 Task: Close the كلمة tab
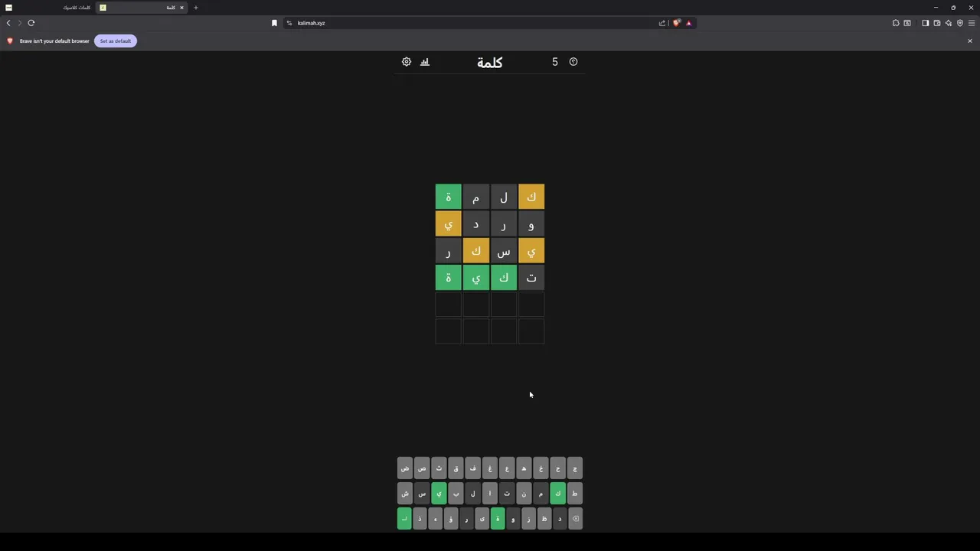pyautogui.click(x=181, y=8)
